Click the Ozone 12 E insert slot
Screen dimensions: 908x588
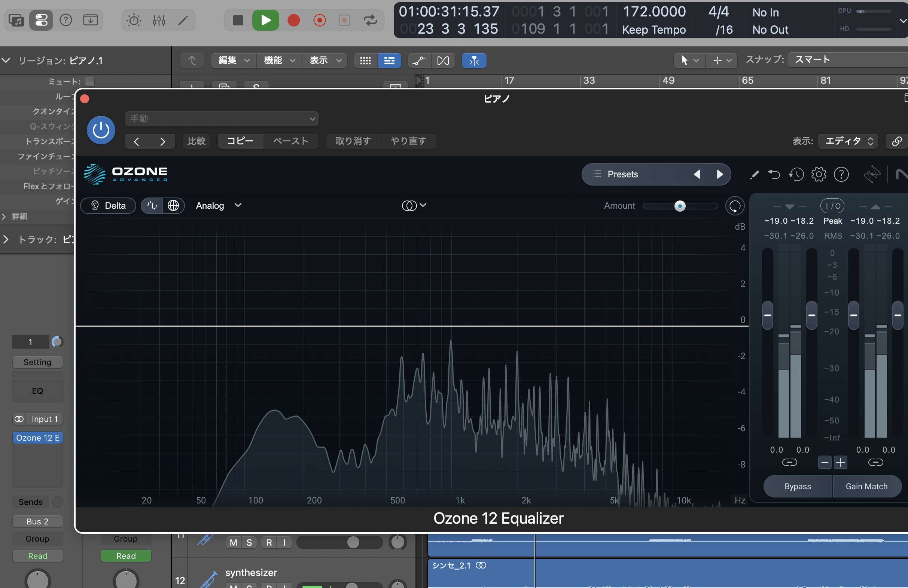point(37,438)
